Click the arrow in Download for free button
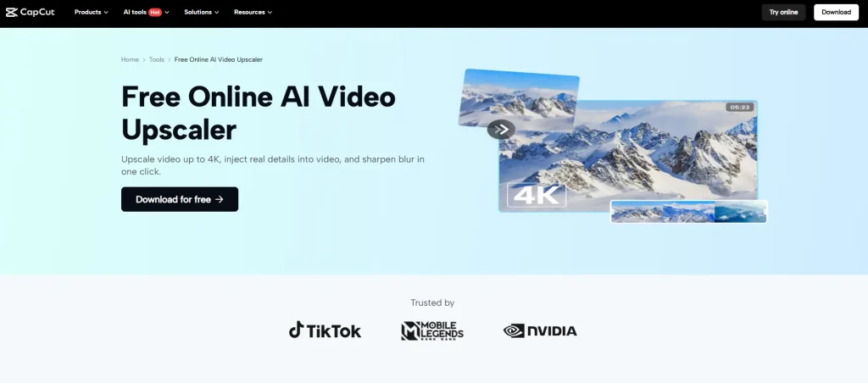Screen dimensions: 868x383 click(220, 199)
